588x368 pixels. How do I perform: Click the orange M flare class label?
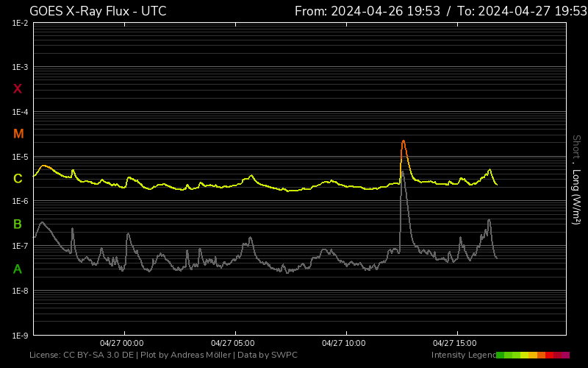(x=18, y=134)
